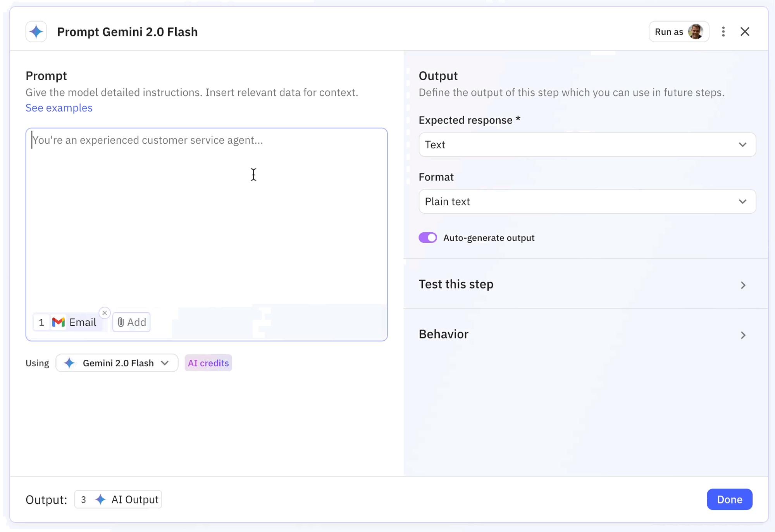Open the Format Plain text dropdown
Viewport: 775px width, 532px height.
click(x=587, y=201)
